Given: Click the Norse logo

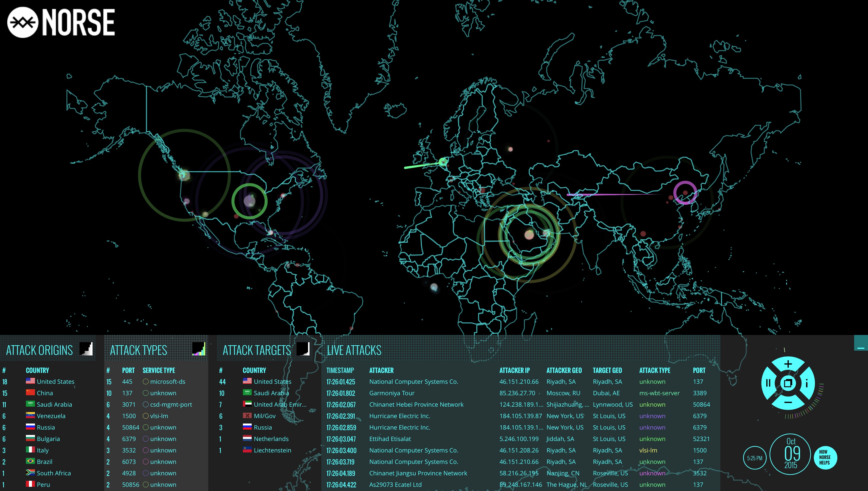Looking at the screenshot, I should (x=61, y=22).
